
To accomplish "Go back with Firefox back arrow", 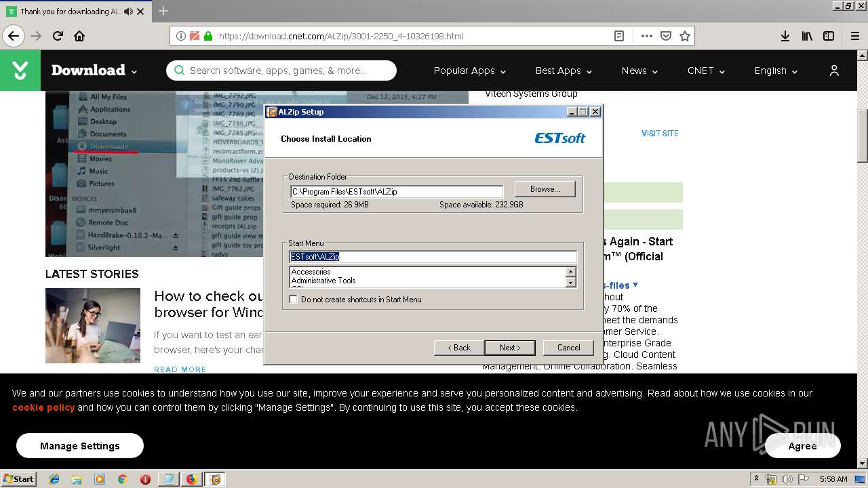I will pyautogui.click(x=14, y=36).
